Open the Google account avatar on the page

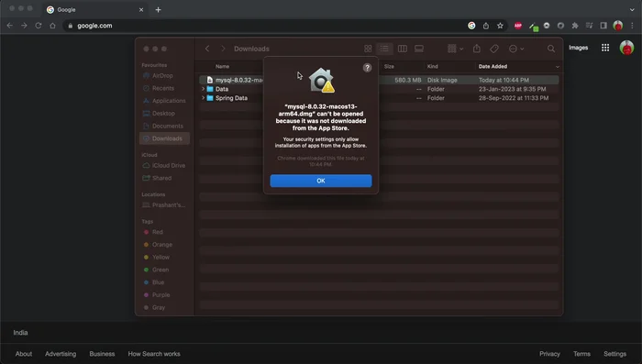coord(626,48)
